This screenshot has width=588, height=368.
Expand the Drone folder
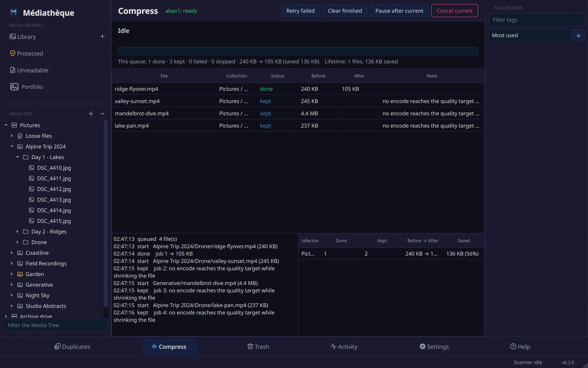point(18,242)
